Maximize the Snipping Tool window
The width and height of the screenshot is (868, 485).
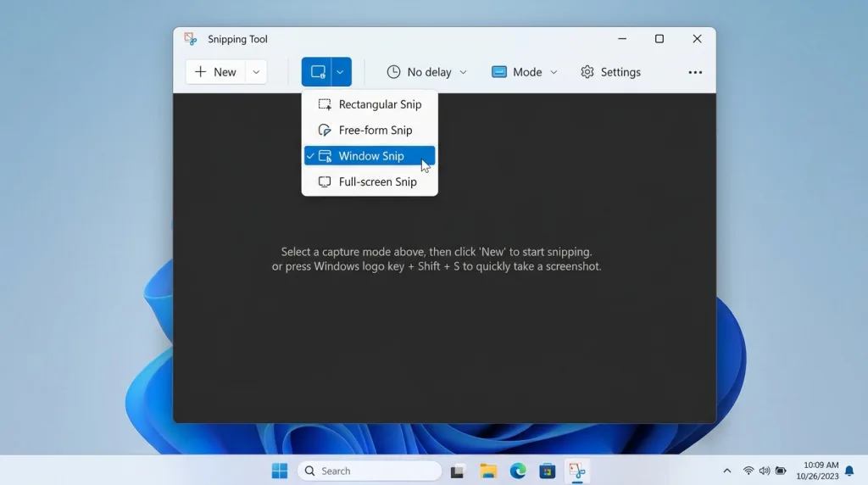pyautogui.click(x=659, y=39)
